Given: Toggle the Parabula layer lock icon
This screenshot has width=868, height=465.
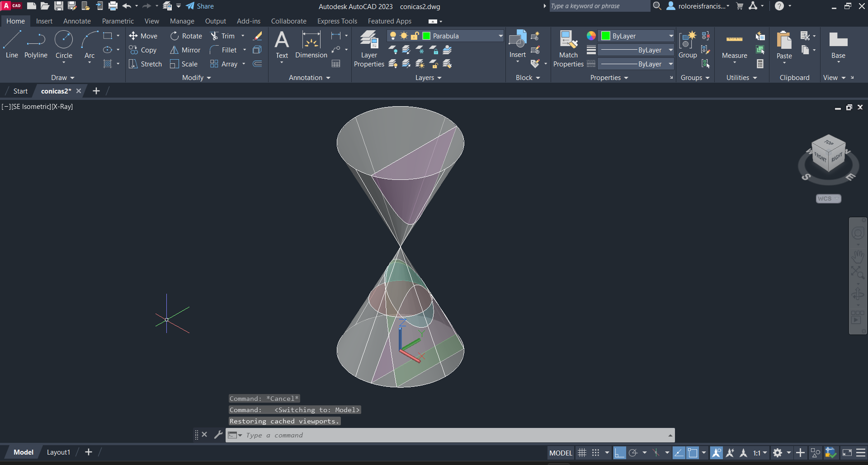Looking at the screenshot, I should [x=415, y=36].
